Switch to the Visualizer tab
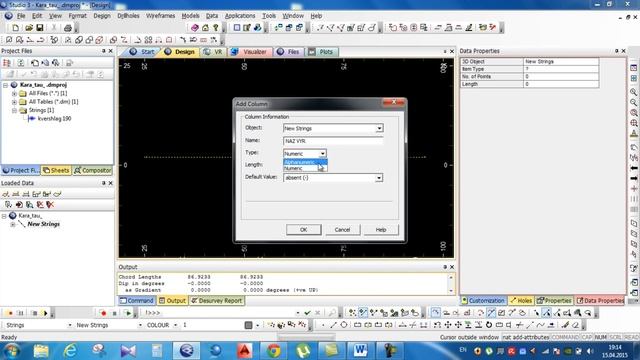 click(249, 52)
